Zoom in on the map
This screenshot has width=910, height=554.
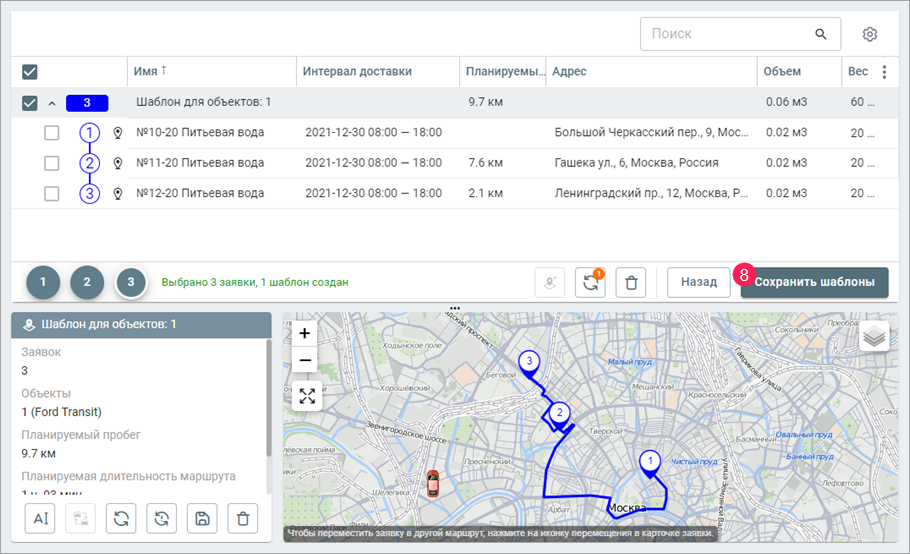coord(307,333)
